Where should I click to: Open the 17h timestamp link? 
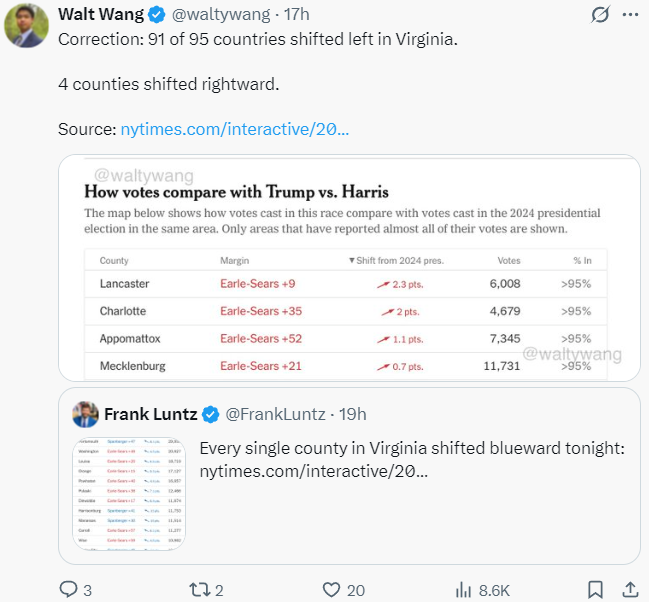pyautogui.click(x=297, y=14)
